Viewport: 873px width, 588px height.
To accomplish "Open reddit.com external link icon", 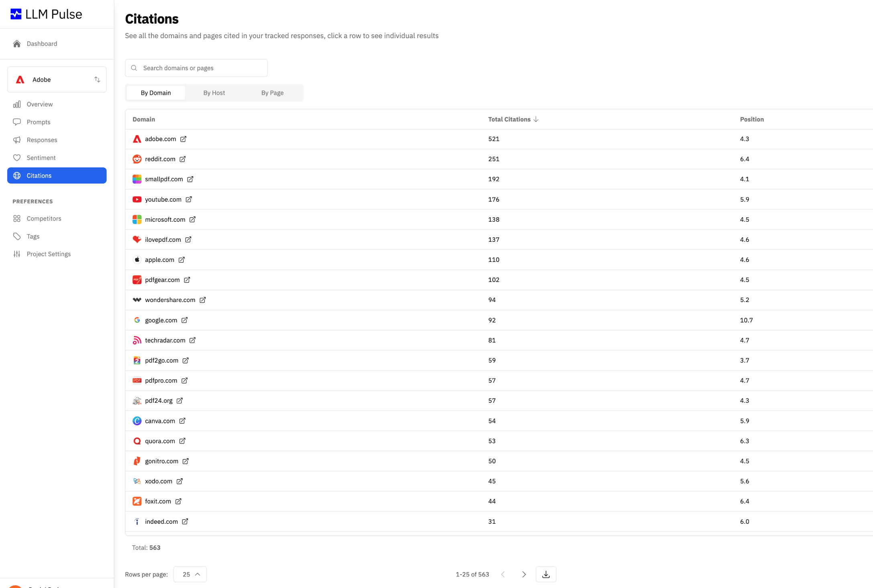I will [183, 159].
